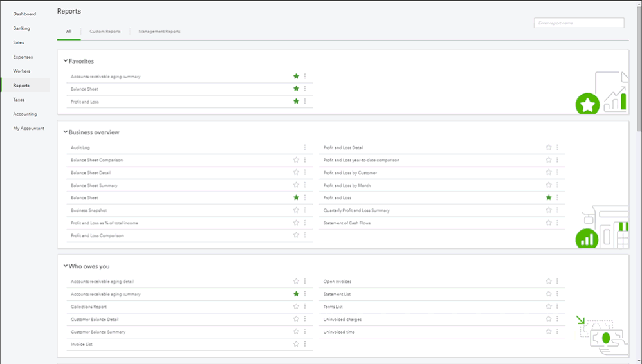Open Expenses in the sidebar
Screen dimensions: 642x364
tap(23, 57)
